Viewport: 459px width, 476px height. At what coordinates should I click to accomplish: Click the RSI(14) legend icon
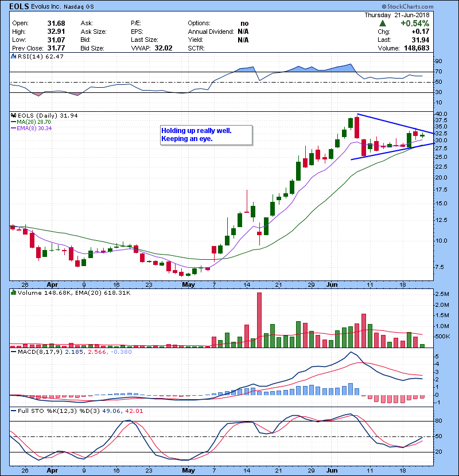coord(14,56)
